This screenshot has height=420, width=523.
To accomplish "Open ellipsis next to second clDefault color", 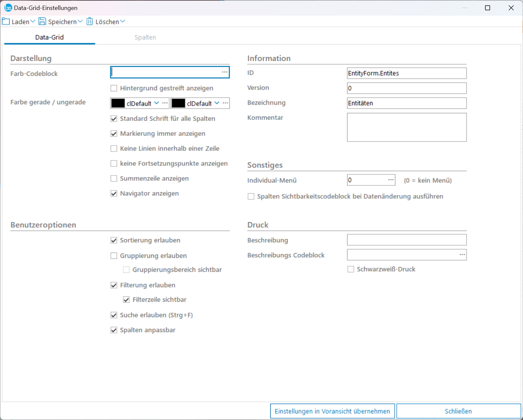I will point(225,103).
